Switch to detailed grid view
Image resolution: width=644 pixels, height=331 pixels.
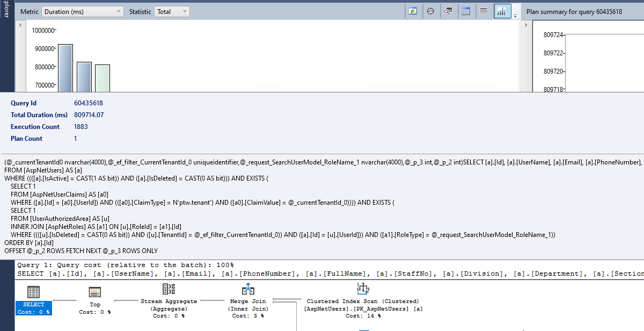click(466, 11)
